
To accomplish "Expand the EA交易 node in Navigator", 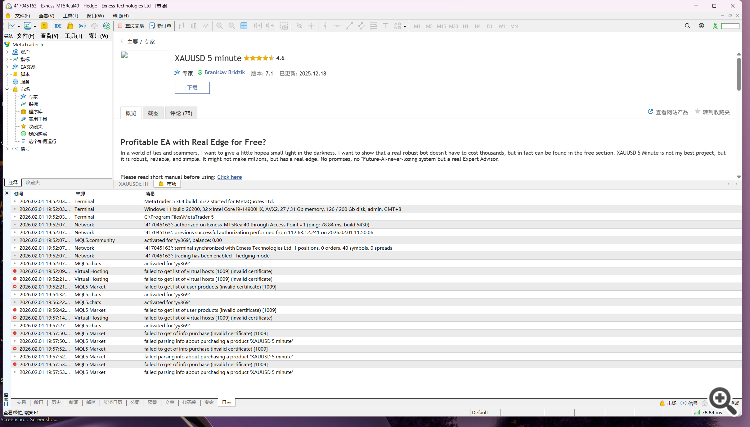I will [x=7, y=66].
